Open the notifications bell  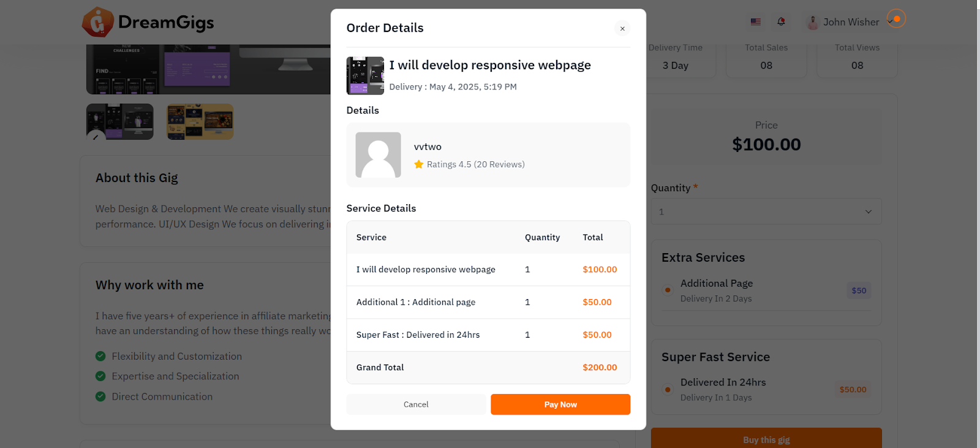coord(781,22)
